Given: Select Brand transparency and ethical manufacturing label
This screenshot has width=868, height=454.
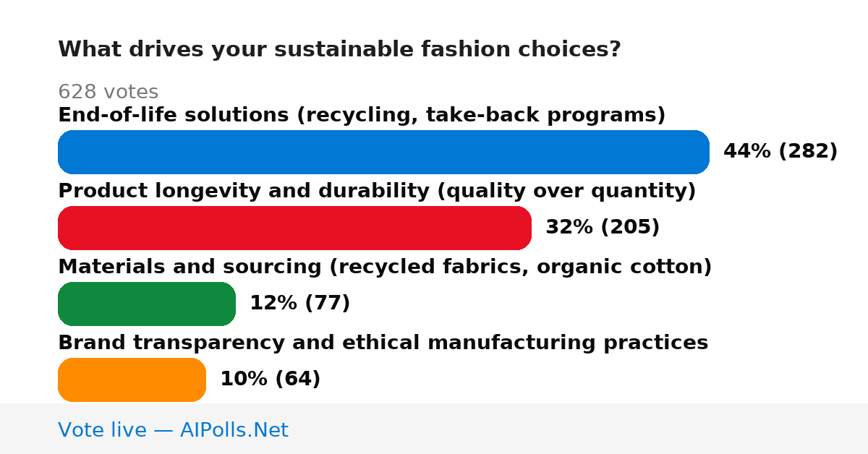Looking at the screenshot, I should point(383,343).
